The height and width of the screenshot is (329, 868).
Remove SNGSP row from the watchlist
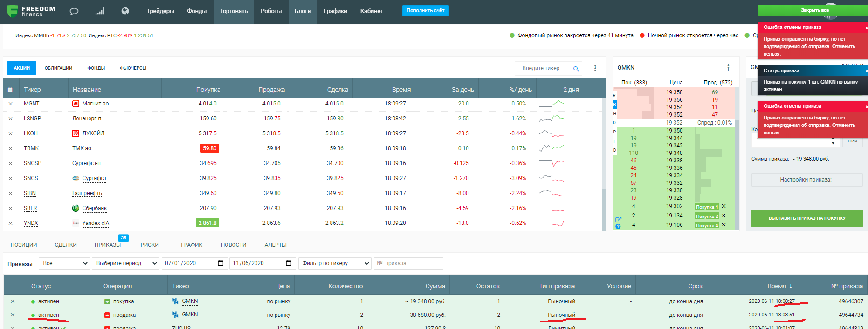coord(10,164)
